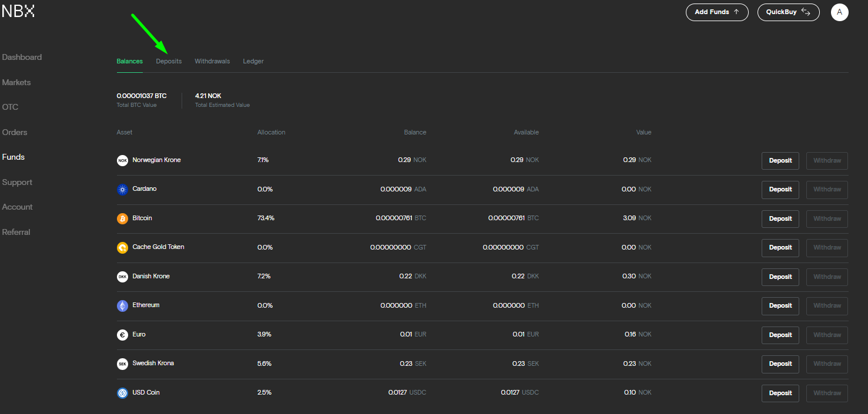Screen dimensions: 868x414
Task: Withdraw Danish Krone
Action: pyautogui.click(x=827, y=277)
